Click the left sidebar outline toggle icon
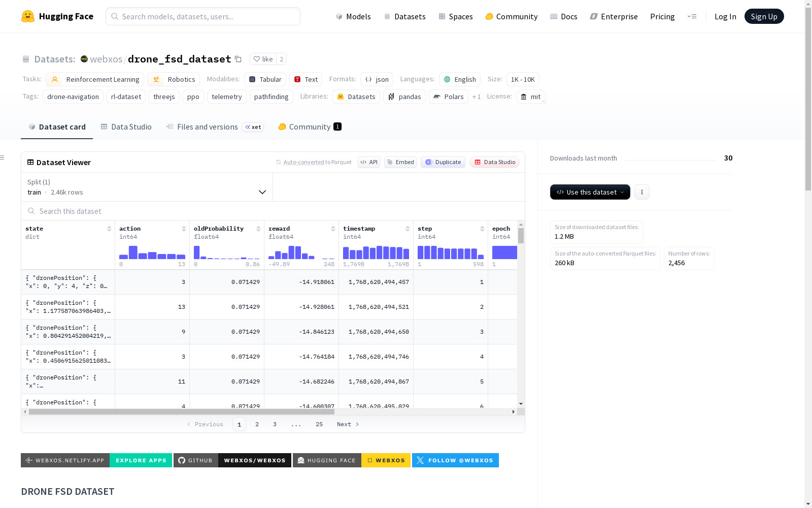This screenshot has height=508, width=812. [x=3, y=157]
